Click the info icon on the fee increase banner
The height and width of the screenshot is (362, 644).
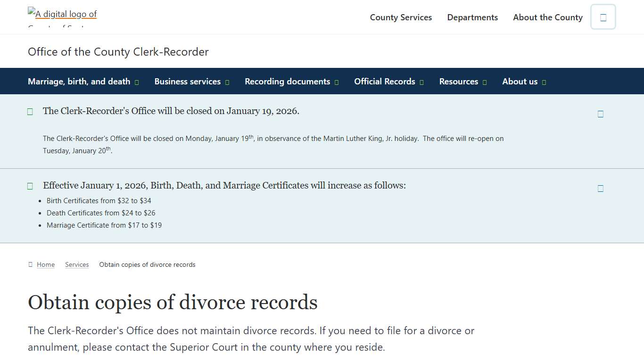(x=30, y=186)
